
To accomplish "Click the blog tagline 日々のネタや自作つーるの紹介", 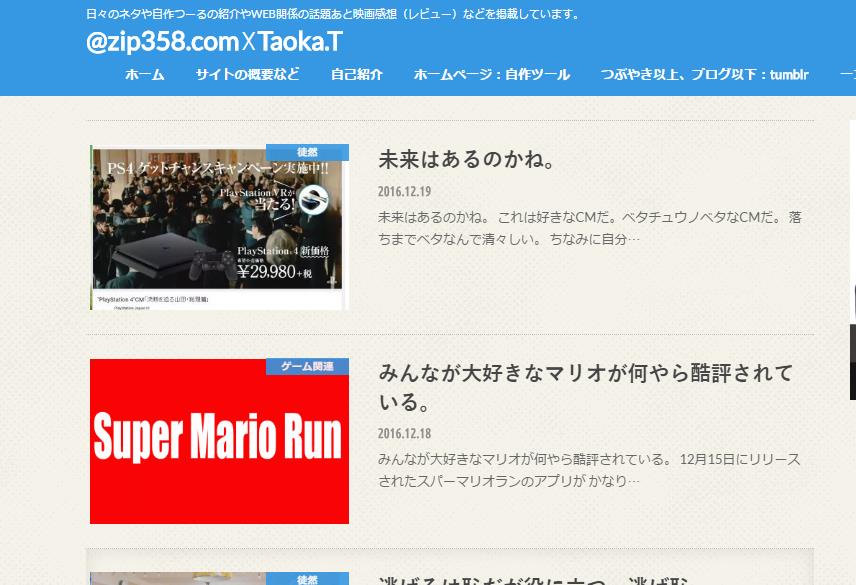I will pos(333,14).
